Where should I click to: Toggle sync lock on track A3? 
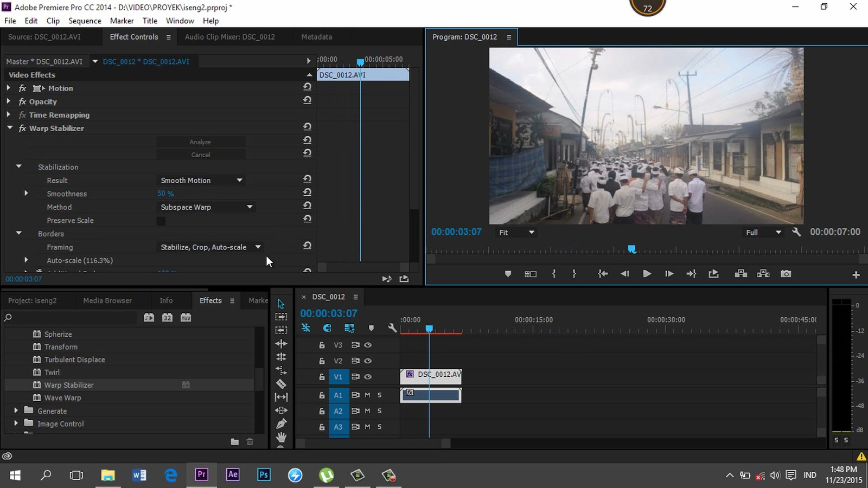coord(355,427)
